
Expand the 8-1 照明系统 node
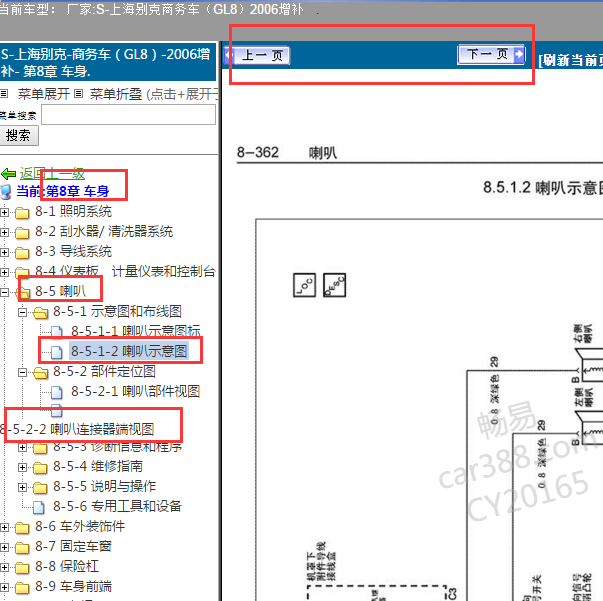point(4,212)
